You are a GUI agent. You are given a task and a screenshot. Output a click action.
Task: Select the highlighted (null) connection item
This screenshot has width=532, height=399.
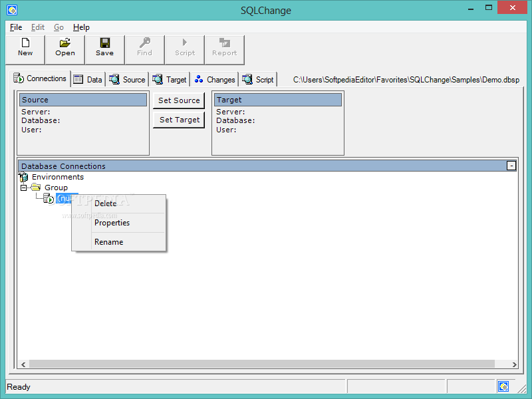pyautogui.click(x=64, y=198)
